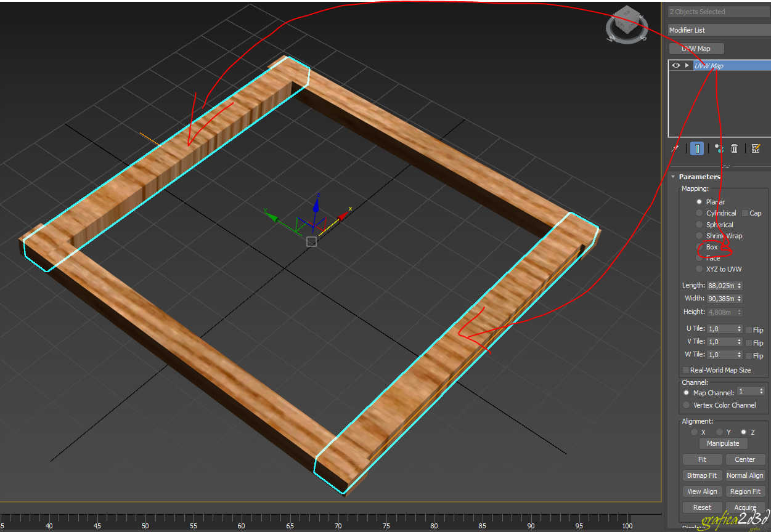
Task: Click the W Tile spinner arrows
Action: pos(740,355)
